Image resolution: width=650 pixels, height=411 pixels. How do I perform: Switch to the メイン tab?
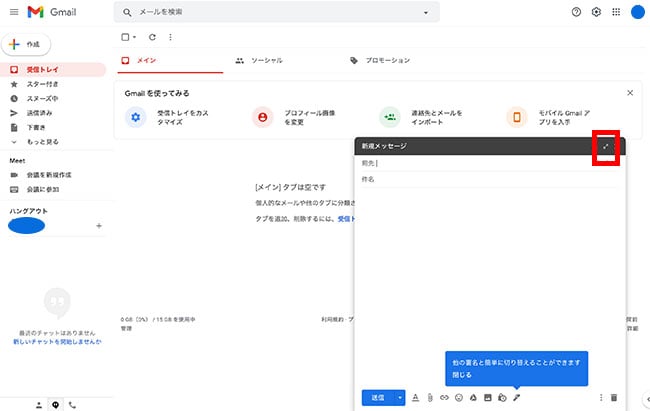[170, 61]
